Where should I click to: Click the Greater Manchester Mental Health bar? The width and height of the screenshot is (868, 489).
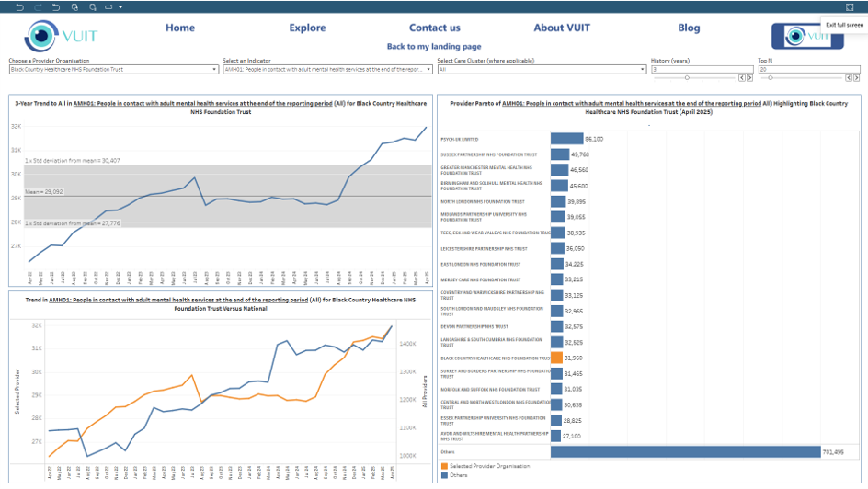point(560,170)
